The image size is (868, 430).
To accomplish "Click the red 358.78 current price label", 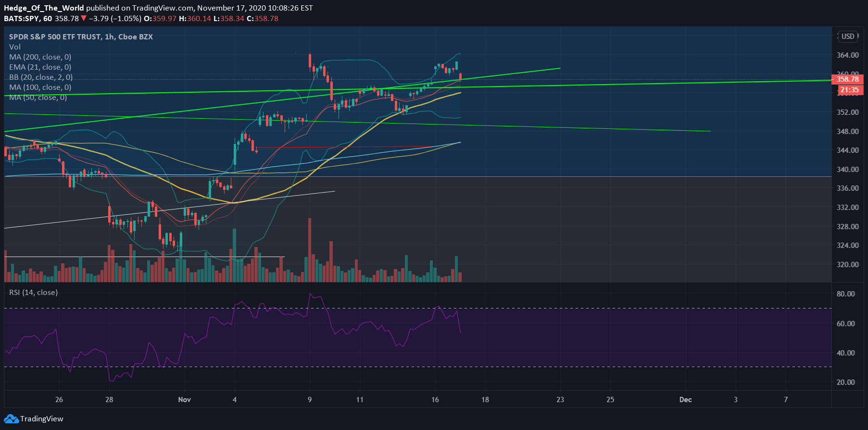I will tap(848, 79).
